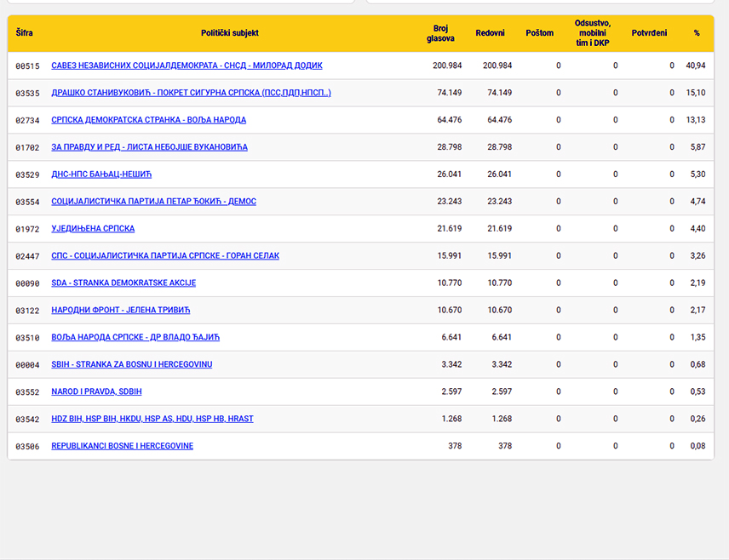This screenshot has width=729, height=560.
Task: Open the HDZ BIH, HSP BIH, HKDU coalition link
Action: 152,419
